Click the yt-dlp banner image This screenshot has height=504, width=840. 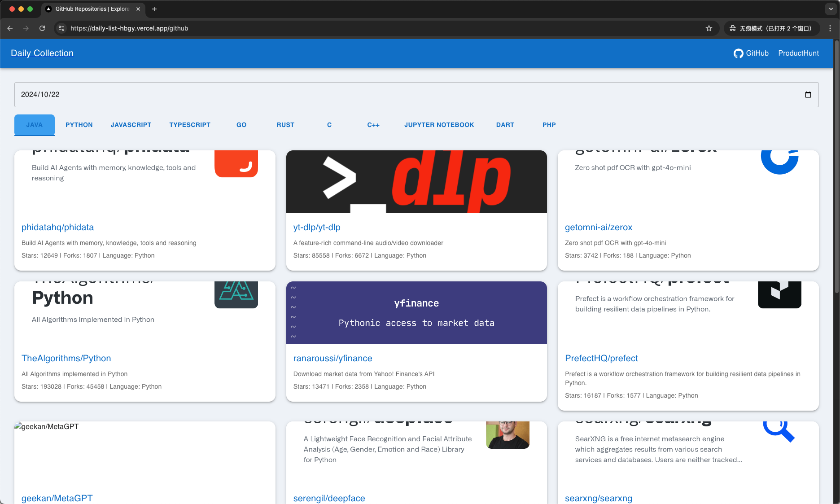point(416,182)
